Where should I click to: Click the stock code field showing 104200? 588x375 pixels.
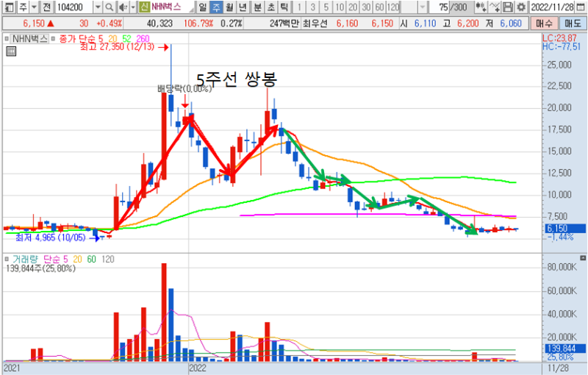(x=73, y=7)
